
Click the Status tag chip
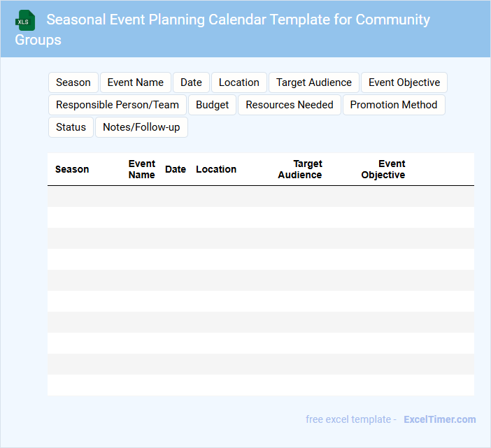point(71,127)
